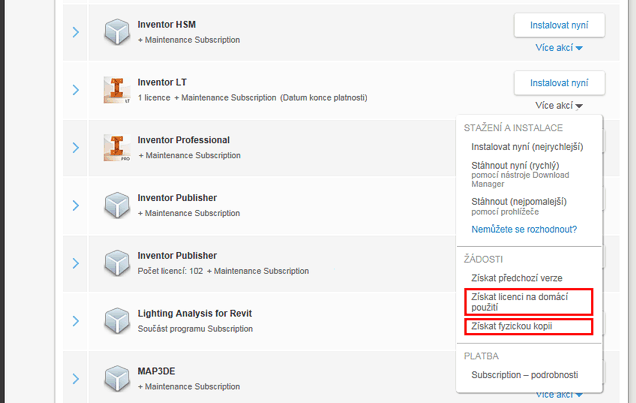The height and width of the screenshot is (403, 636).
Task: Click the Inventor HSM cube icon
Action: click(117, 32)
